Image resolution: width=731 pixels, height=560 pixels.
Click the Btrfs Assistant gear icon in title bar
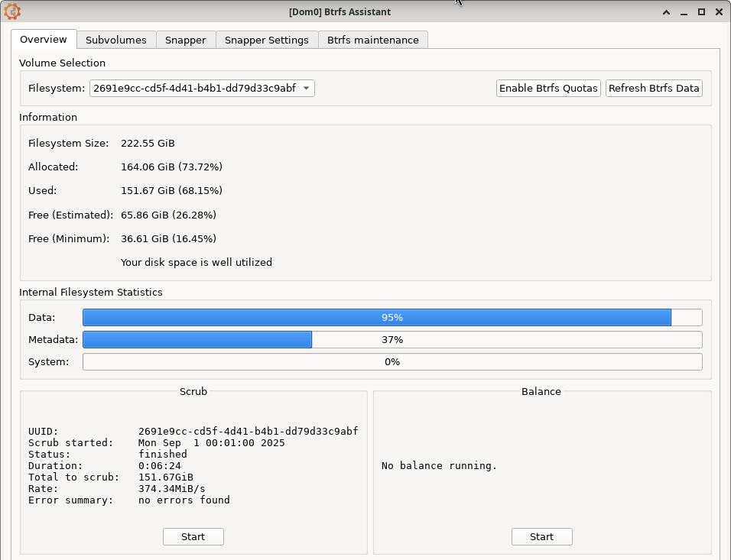pyautogui.click(x=12, y=11)
